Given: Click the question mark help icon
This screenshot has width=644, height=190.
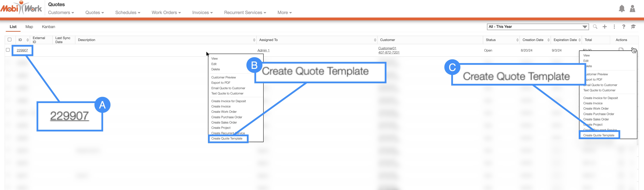Looking at the screenshot, I should (x=624, y=27).
